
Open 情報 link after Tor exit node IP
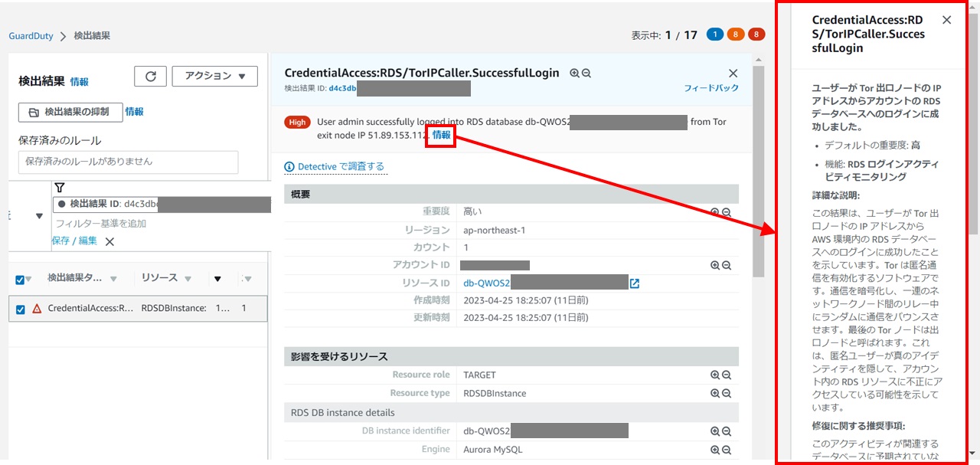[x=442, y=135]
